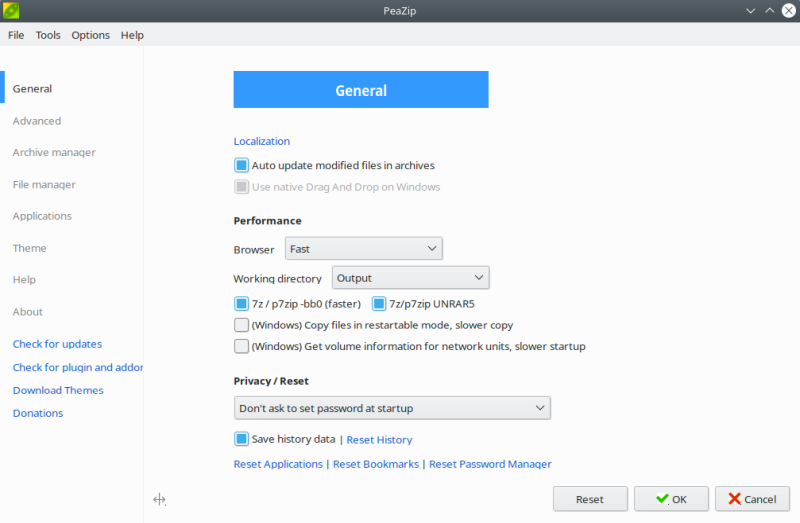
Task: Click the PeaZip app icon in title bar
Action: pyautogui.click(x=11, y=10)
